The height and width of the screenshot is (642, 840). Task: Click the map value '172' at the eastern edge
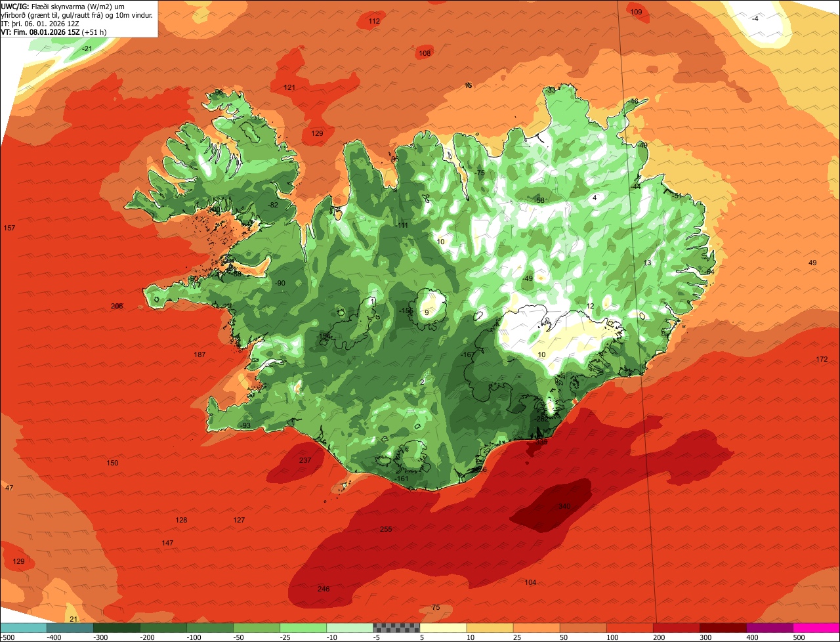tap(822, 359)
